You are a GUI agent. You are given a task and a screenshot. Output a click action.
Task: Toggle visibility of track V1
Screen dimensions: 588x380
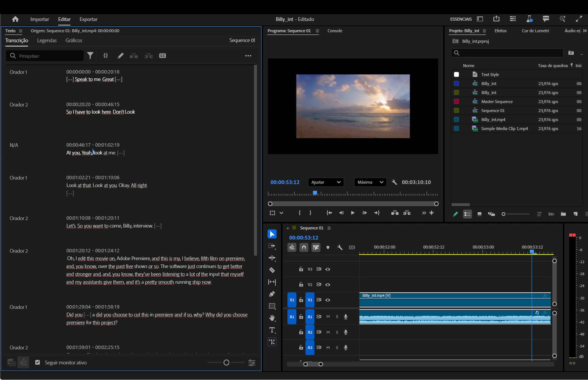tap(328, 300)
